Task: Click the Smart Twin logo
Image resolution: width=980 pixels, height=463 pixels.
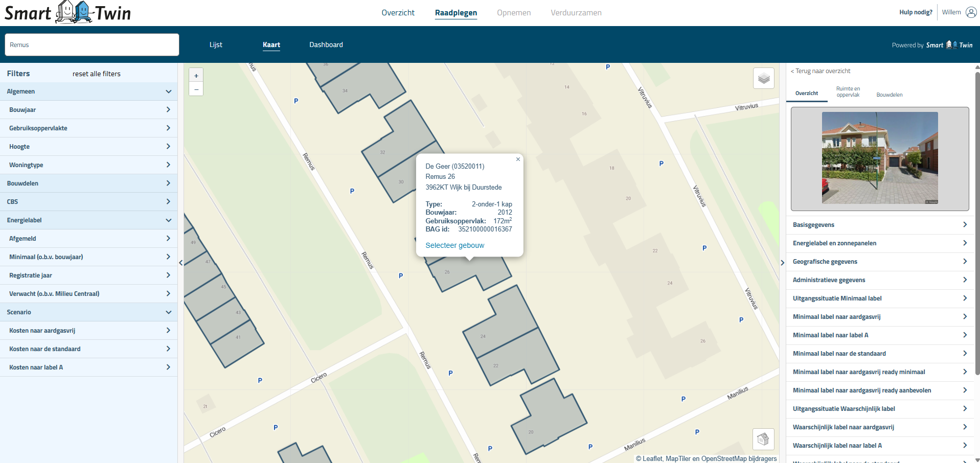Action: 68,13
